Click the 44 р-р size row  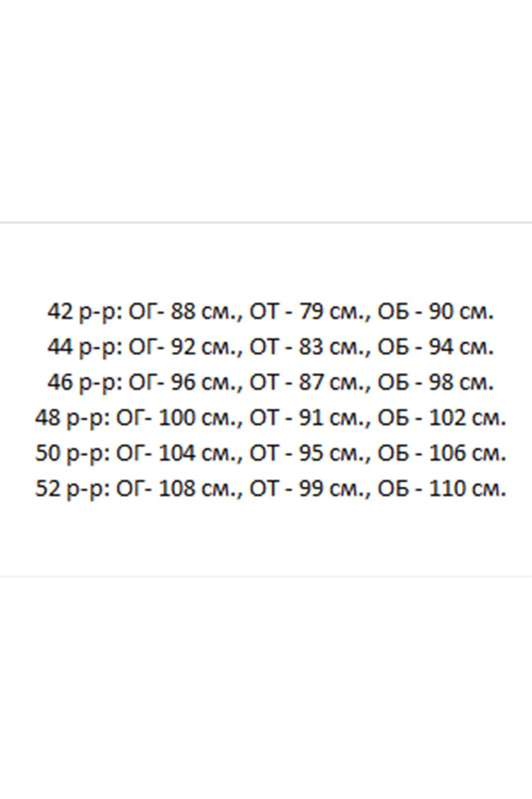pos(270,347)
